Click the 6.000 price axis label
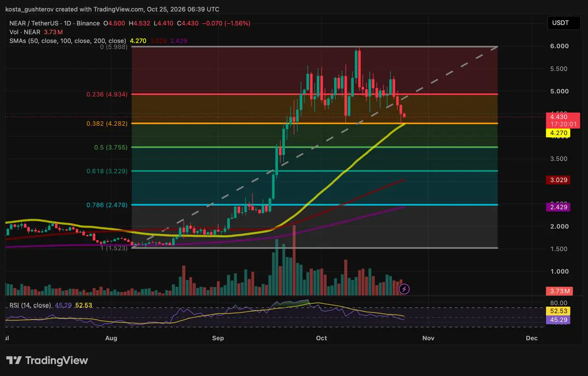The height and width of the screenshot is (376, 588). coord(559,46)
